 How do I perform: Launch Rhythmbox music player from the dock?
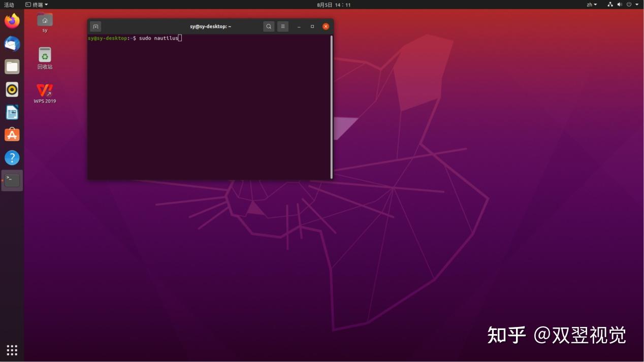tap(12, 89)
